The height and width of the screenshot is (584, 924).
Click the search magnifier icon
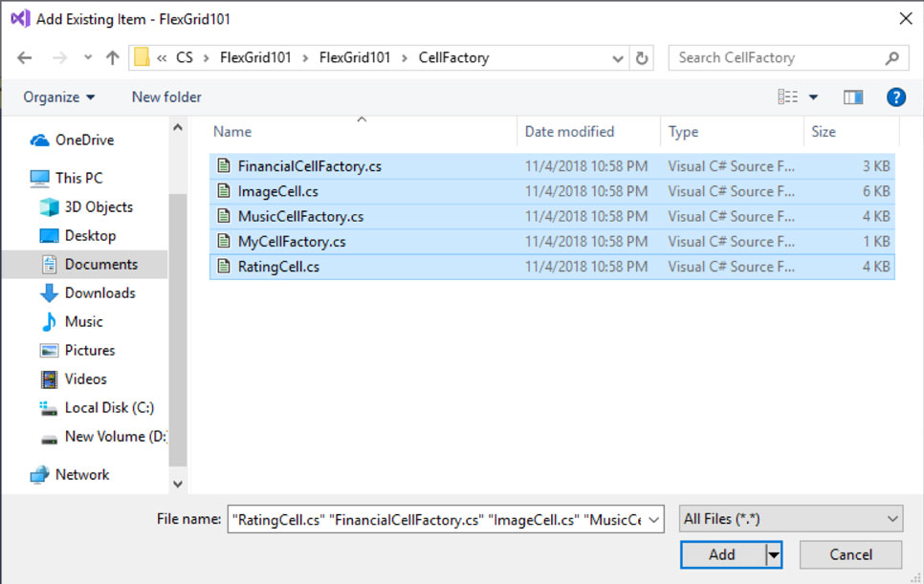[891, 57]
